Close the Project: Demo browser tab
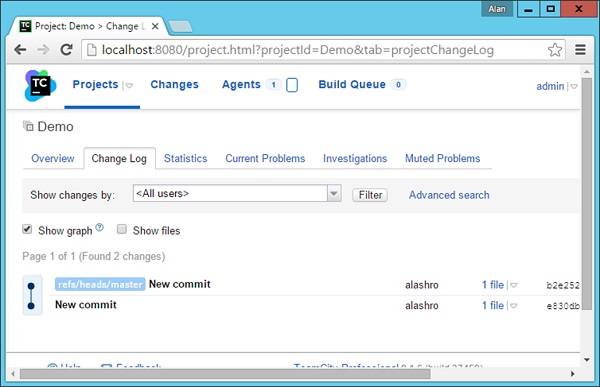This screenshot has width=600, height=387. click(155, 26)
